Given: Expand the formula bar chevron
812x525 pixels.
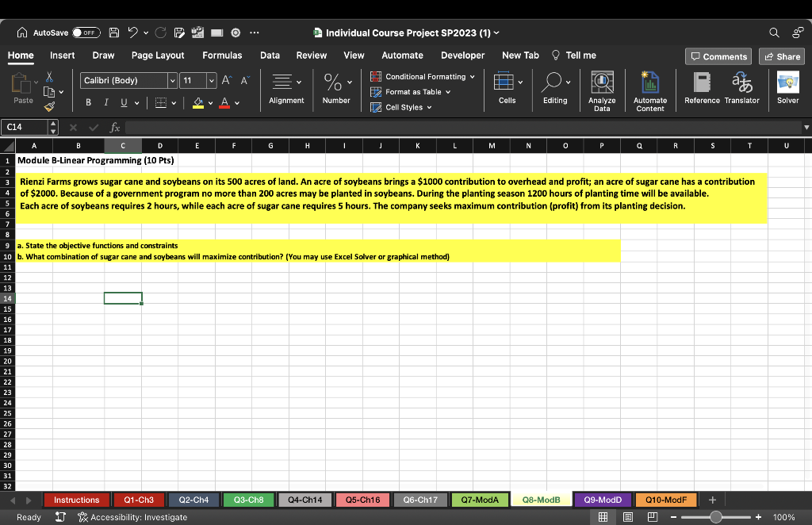Looking at the screenshot, I should click(x=806, y=128).
